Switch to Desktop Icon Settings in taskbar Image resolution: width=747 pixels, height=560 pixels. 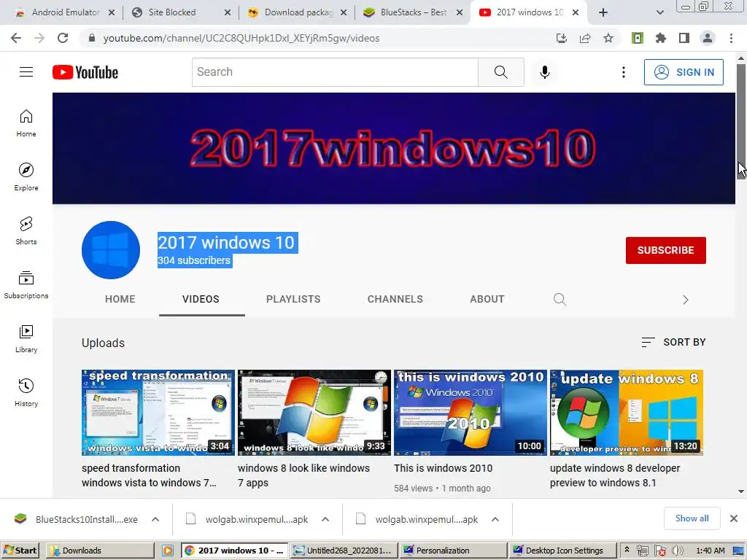point(562,551)
